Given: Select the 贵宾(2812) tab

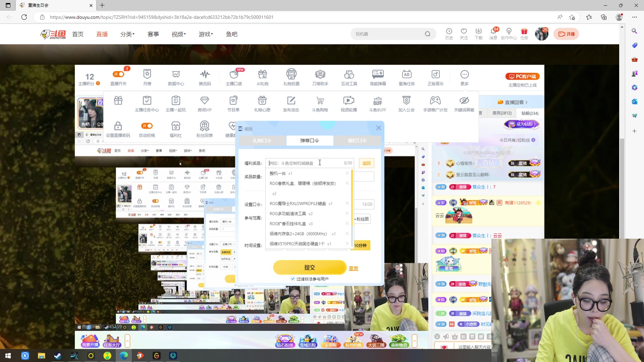Looking at the screenshot, I should click(x=502, y=113).
